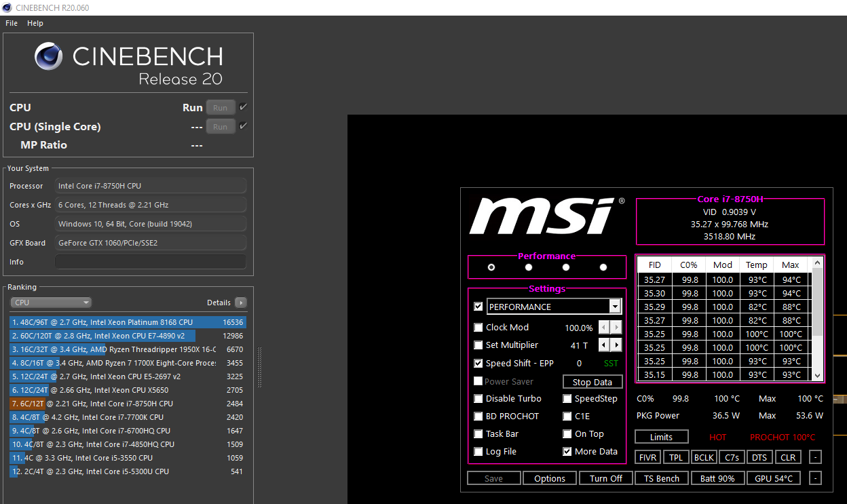The image size is (847, 504).
Task: Click the Cinebench logo icon in title bar
Action: tap(7, 7)
